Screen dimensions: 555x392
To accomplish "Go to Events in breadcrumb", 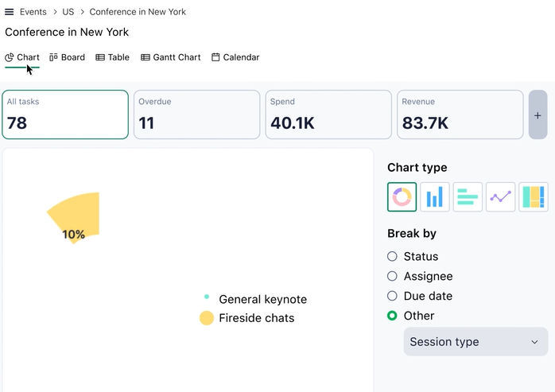I will [x=33, y=12].
